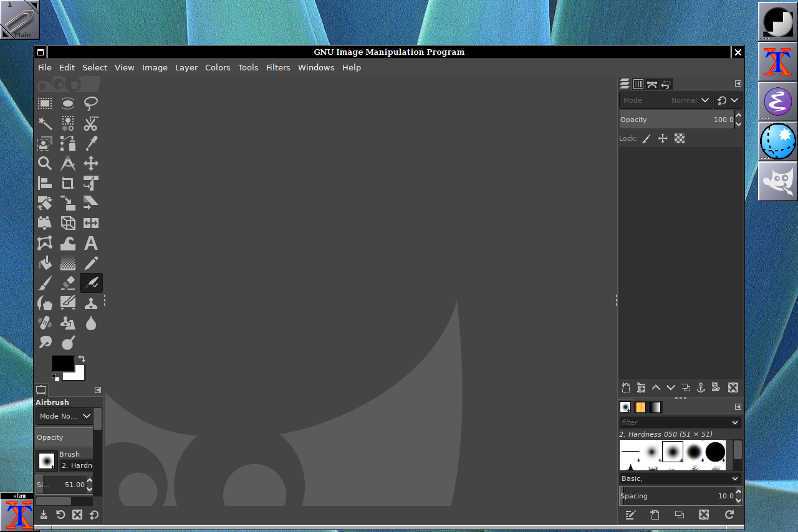This screenshot has height=532, width=798.
Task: Select the Move tool
Action: point(91,163)
